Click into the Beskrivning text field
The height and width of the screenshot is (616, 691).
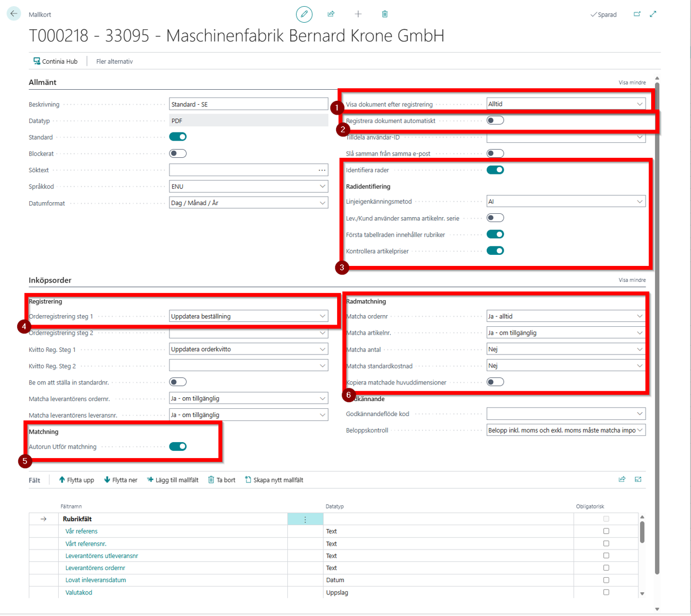248,104
